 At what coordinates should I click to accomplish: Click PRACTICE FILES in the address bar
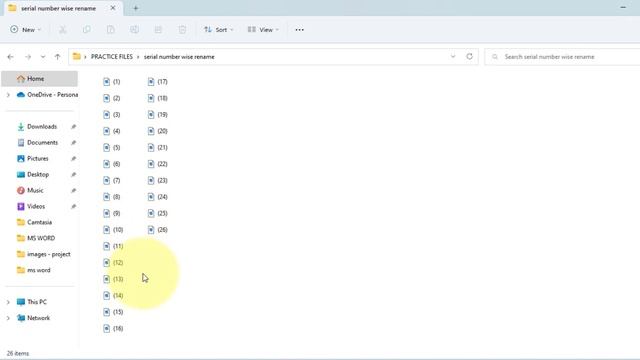coord(111,57)
